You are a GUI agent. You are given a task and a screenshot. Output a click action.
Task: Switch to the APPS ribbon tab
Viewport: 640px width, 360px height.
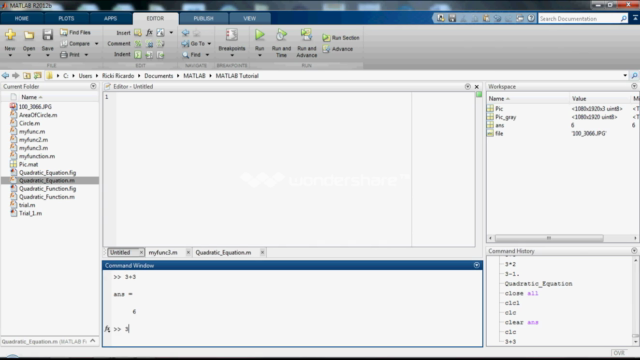(110, 18)
